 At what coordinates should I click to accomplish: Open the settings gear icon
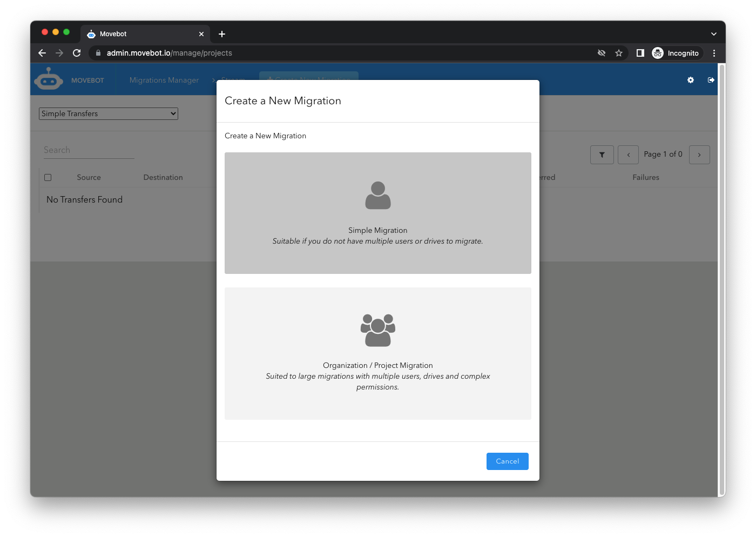tap(690, 80)
